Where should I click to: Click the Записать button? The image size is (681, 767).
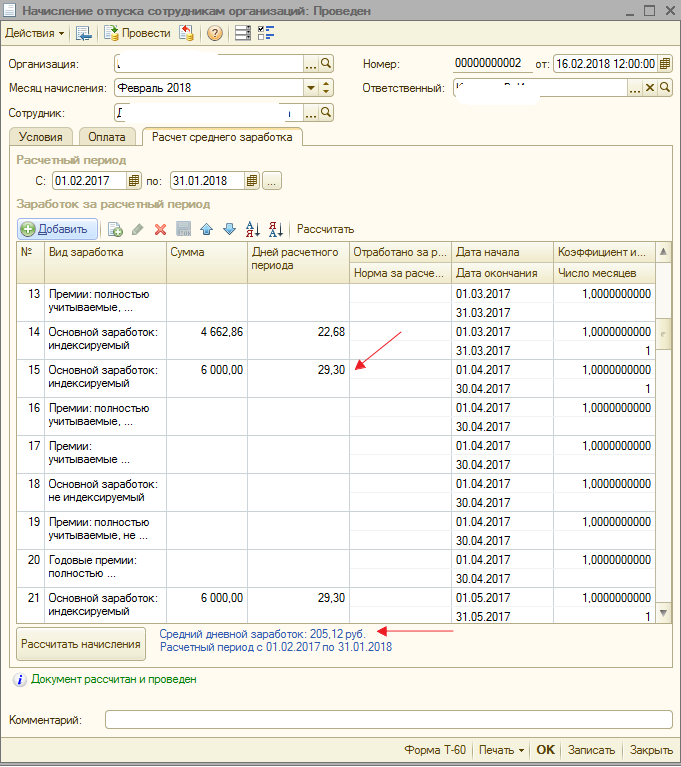coord(590,750)
